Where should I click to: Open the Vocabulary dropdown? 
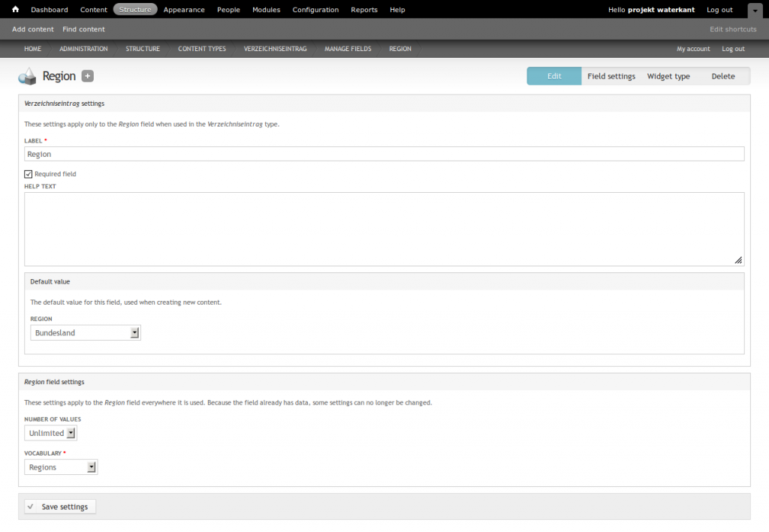coord(61,467)
